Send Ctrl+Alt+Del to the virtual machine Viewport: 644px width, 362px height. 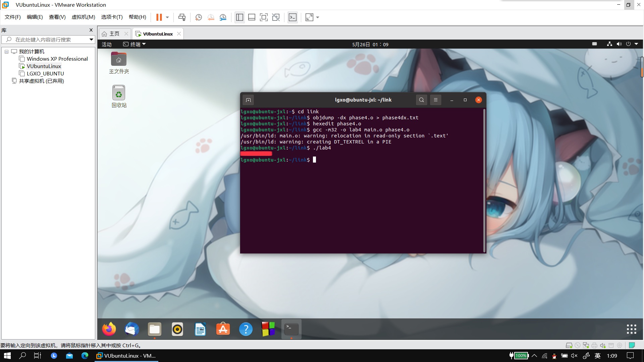point(182,17)
